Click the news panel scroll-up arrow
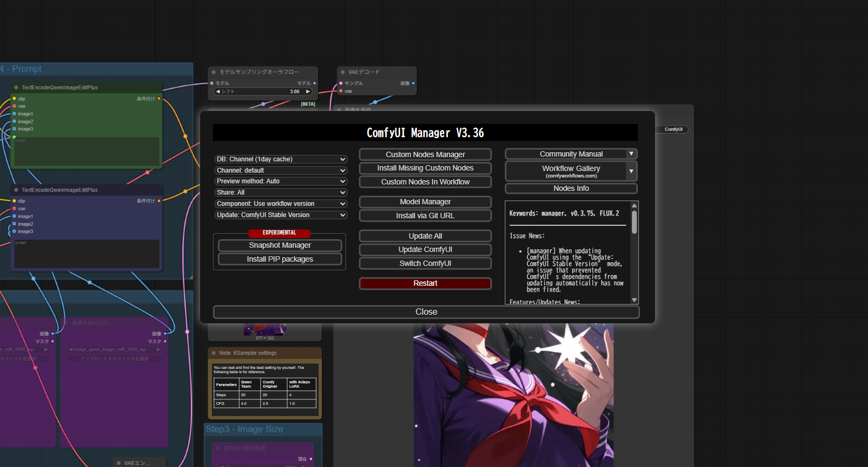The width and height of the screenshot is (868, 467). (635, 205)
